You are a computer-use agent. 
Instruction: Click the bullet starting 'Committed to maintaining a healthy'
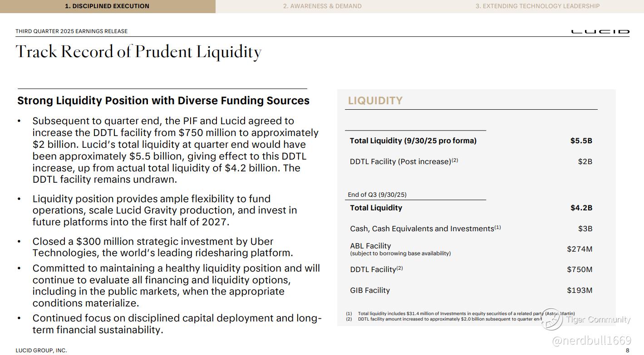176,286
